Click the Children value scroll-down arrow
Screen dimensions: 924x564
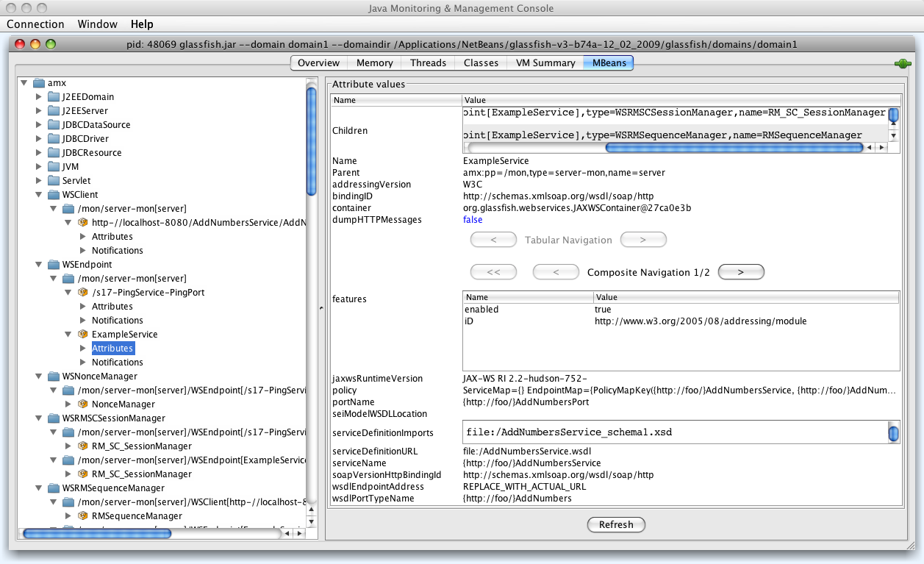893,136
